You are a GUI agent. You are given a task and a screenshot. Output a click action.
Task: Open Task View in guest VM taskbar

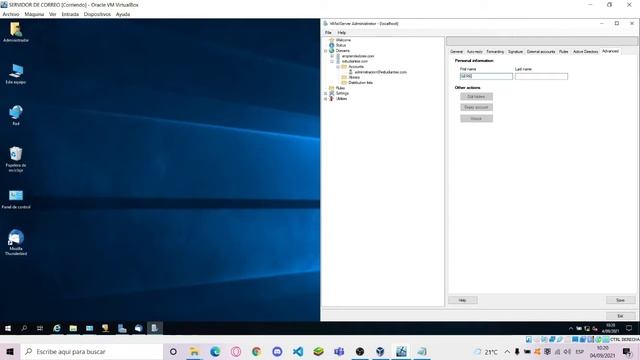click(x=40, y=328)
